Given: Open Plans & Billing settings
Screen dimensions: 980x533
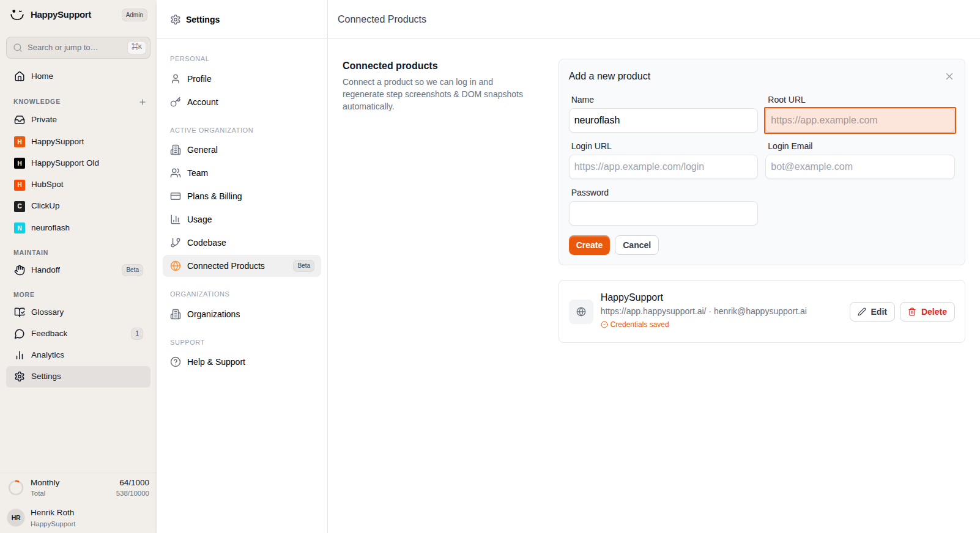Looking at the screenshot, I should pyautogui.click(x=242, y=196).
